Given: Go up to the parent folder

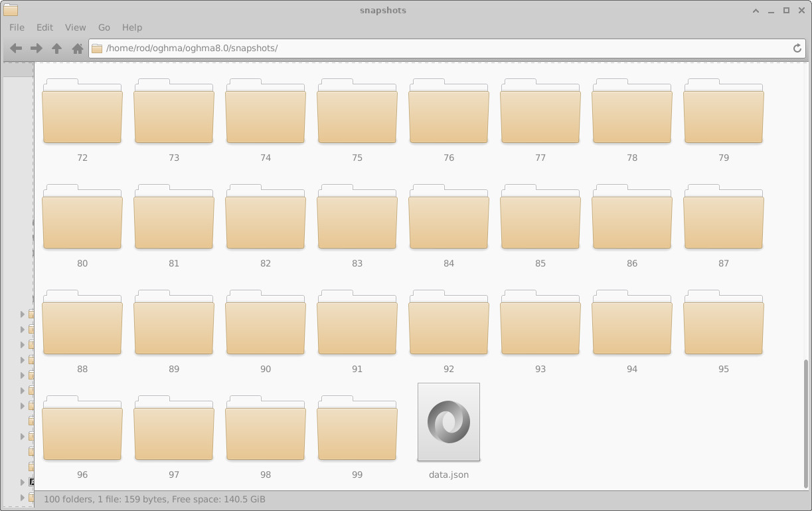Looking at the screenshot, I should [x=57, y=49].
